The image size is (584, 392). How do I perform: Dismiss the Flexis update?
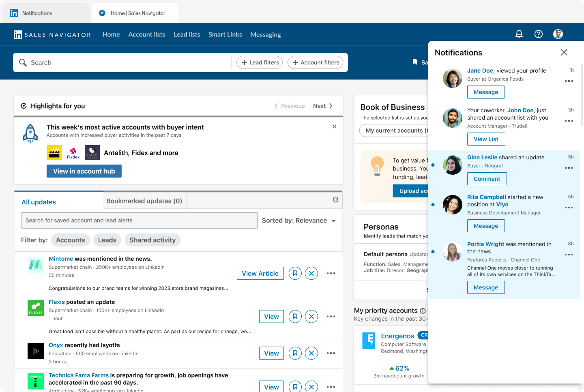(311, 317)
